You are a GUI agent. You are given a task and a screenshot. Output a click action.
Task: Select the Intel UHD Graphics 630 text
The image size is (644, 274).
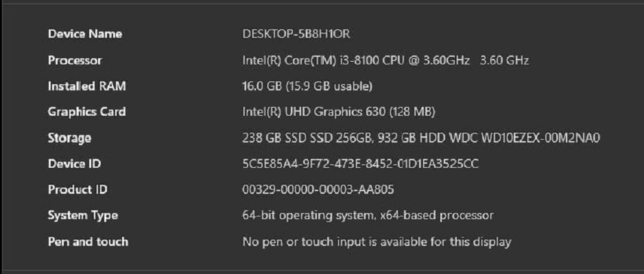tap(339, 112)
